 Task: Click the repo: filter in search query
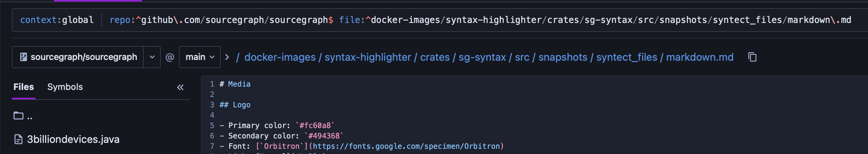point(221,20)
